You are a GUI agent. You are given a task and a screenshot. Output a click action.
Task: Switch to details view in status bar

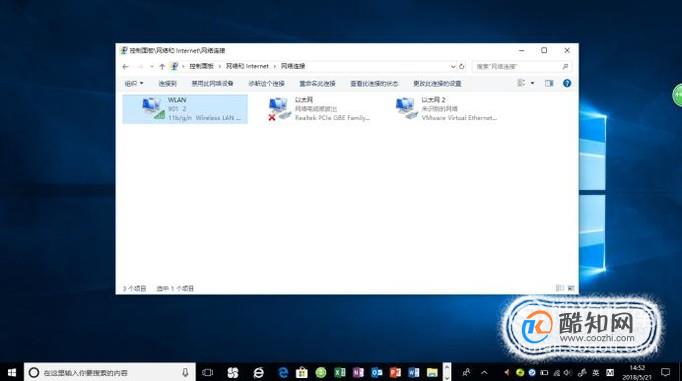(x=560, y=288)
